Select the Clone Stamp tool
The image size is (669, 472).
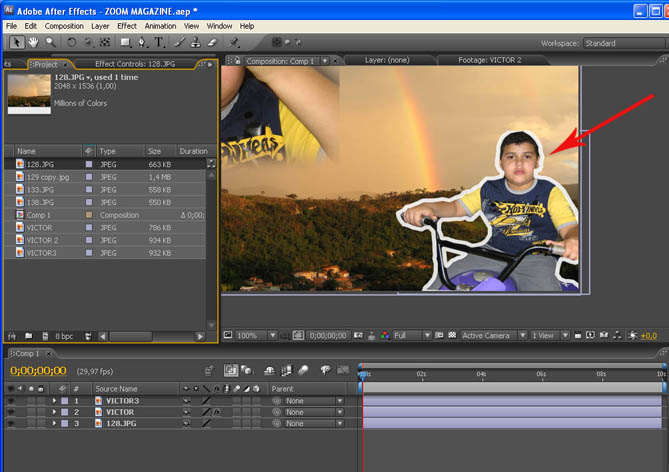(193, 43)
